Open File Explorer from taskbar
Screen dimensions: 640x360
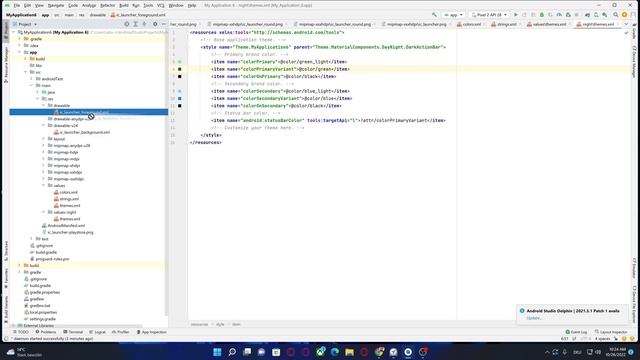[x=349, y=352]
